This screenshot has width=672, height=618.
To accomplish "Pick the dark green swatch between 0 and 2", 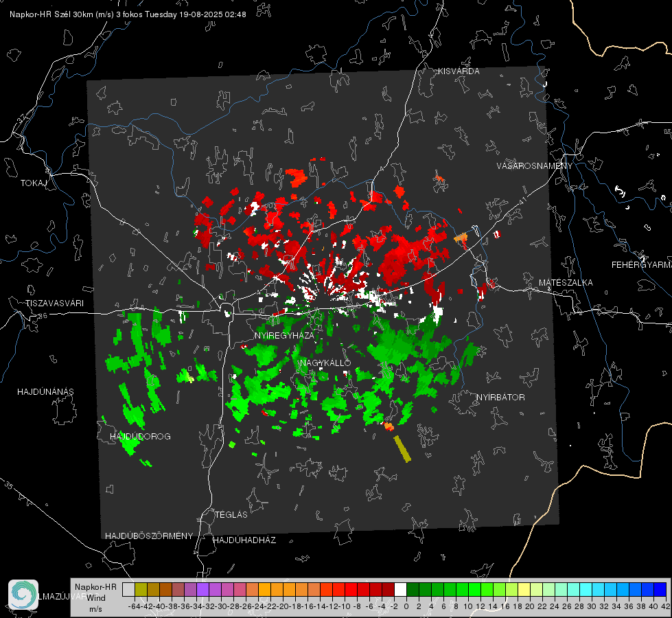I will click(413, 589).
